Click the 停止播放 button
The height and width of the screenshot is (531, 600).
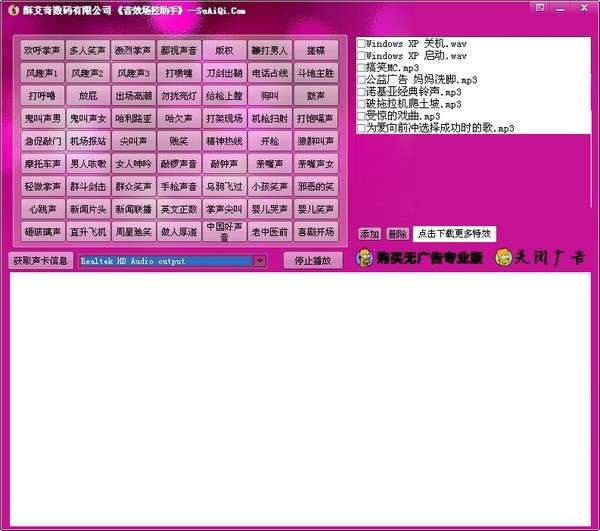[313, 261]
